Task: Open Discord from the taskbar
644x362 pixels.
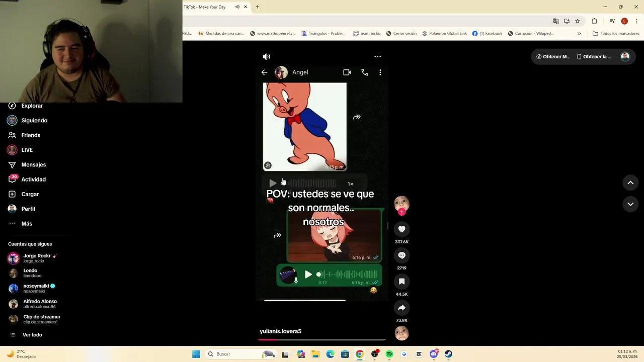Action: pos(434,354)
